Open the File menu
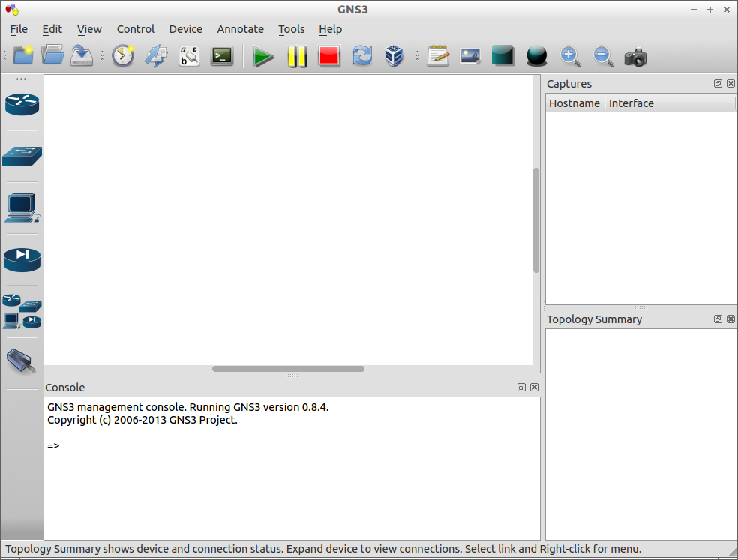The image size is (738, 560). click(x=19, y=29)
